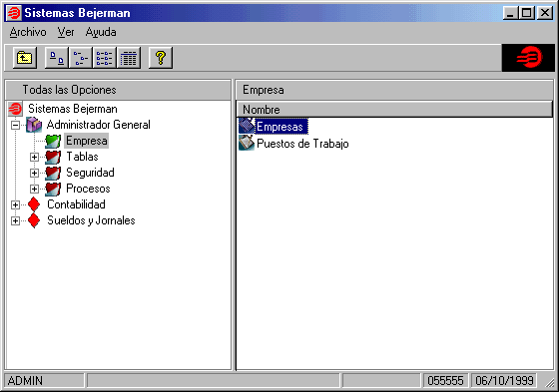Screen dimensions: 559x392
Task: Expand the Contabilidad module node
Action: pos(15,204)
